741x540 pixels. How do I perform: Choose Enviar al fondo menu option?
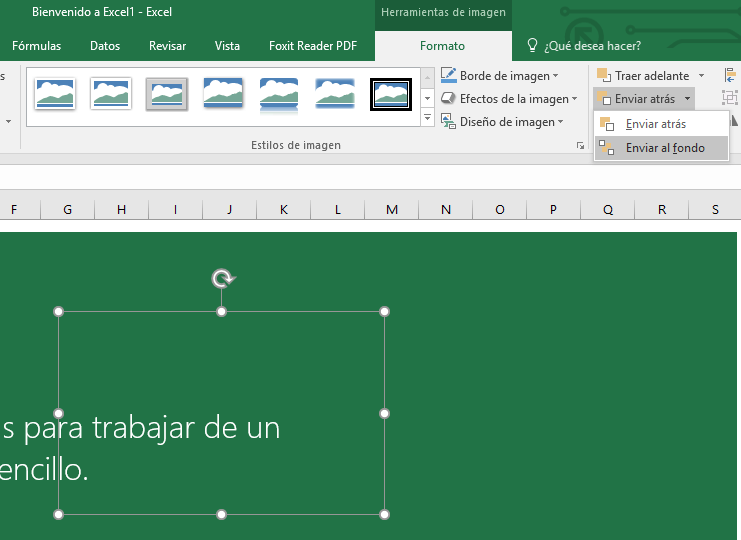point(661,148)
